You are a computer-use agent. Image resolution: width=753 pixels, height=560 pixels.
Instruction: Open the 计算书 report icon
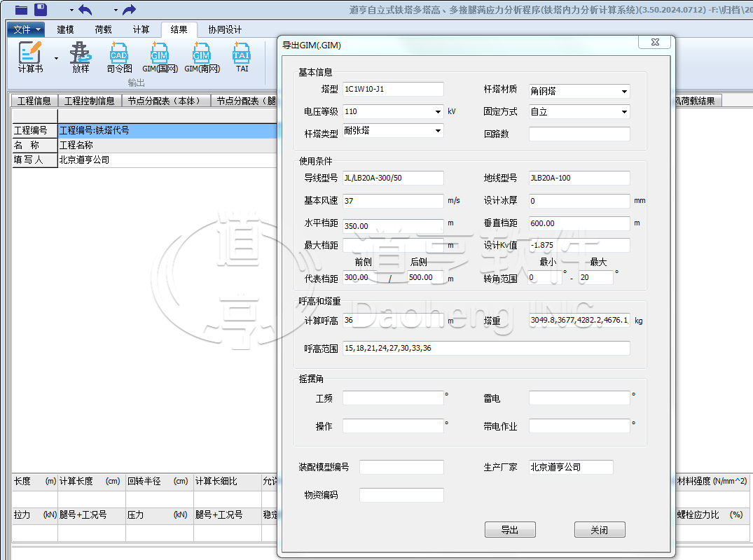[30, 57]
